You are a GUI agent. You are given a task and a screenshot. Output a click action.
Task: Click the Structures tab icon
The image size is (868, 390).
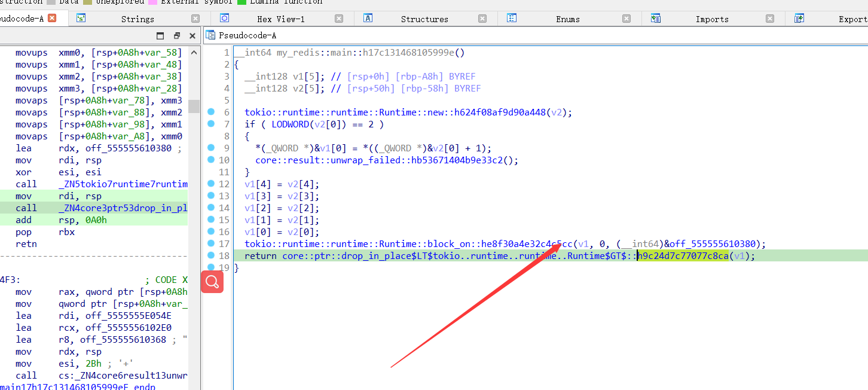click(x=368, y=19)
